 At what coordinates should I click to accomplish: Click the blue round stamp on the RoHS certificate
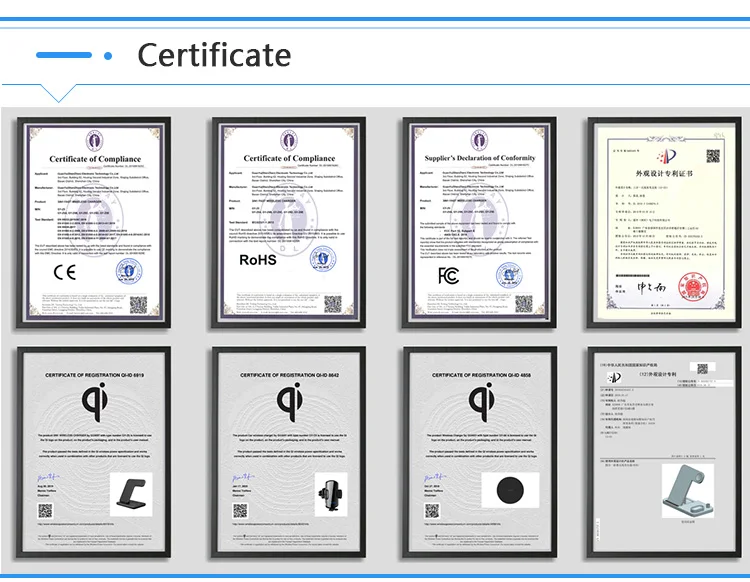[323, 259]
